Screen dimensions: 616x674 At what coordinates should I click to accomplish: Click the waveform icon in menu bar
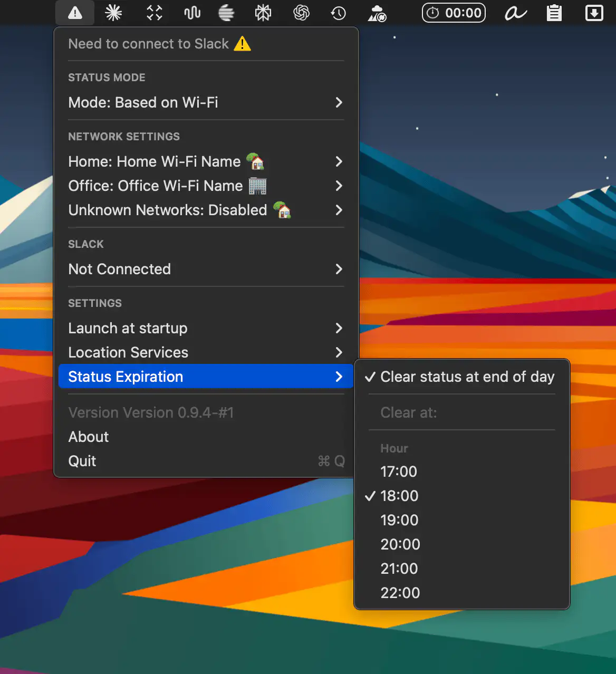pyautogui.click(x=192, y=13)
